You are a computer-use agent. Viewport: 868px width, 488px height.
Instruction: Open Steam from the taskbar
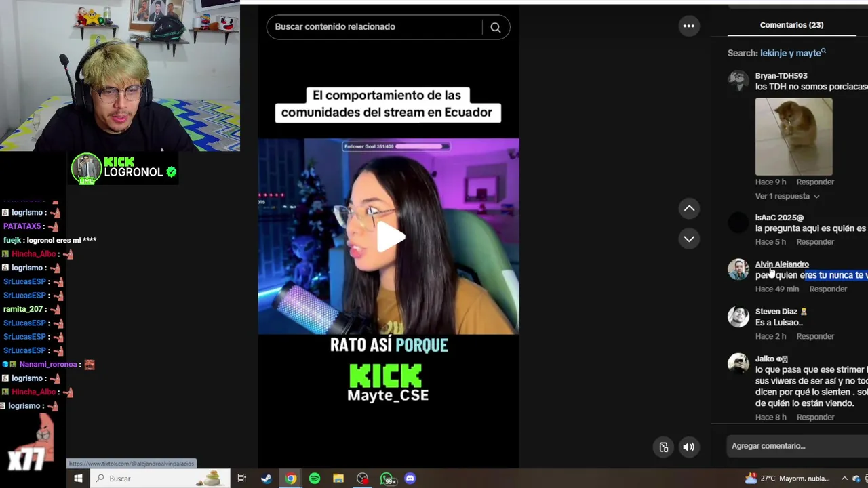tap(267, 479)
